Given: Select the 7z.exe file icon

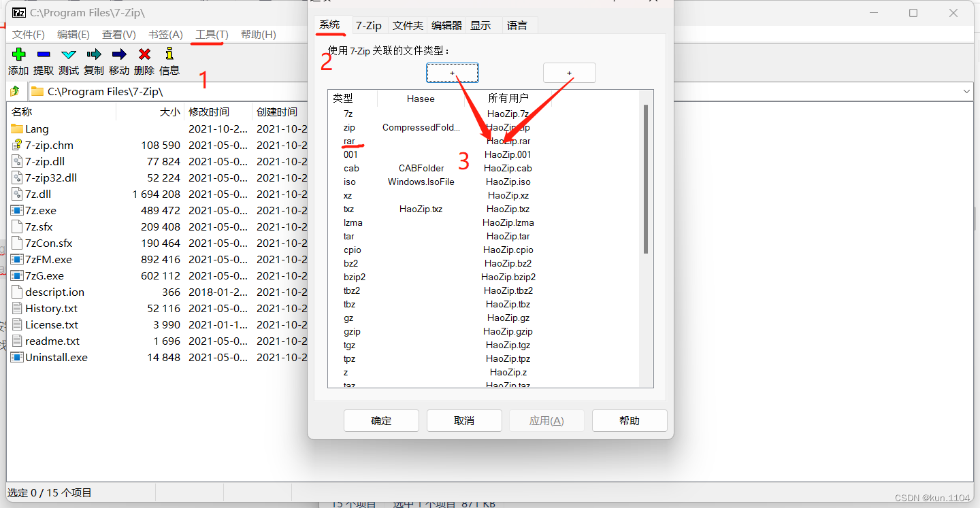Looking at the screenshot, I should [17, 210].
